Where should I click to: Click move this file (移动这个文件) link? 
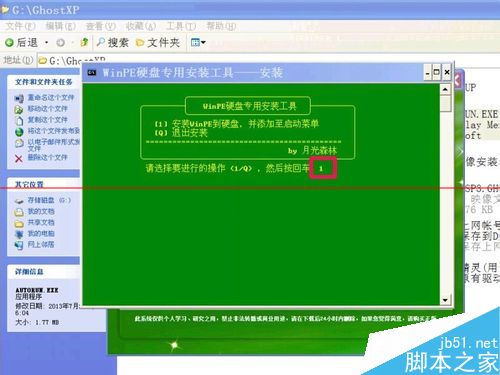coord(47,109)
